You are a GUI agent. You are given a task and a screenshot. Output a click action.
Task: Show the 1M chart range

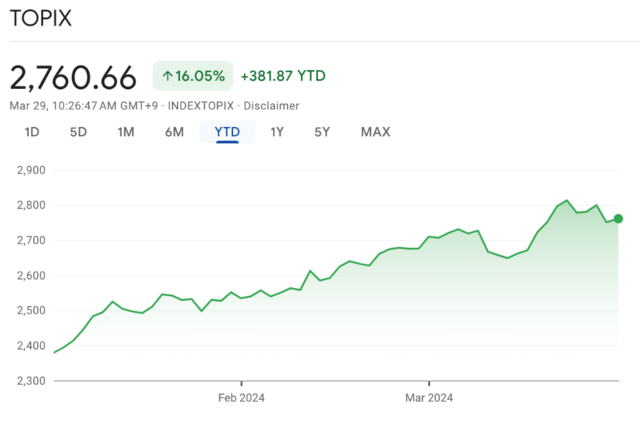pyautogui.click(x=126, y=132)
